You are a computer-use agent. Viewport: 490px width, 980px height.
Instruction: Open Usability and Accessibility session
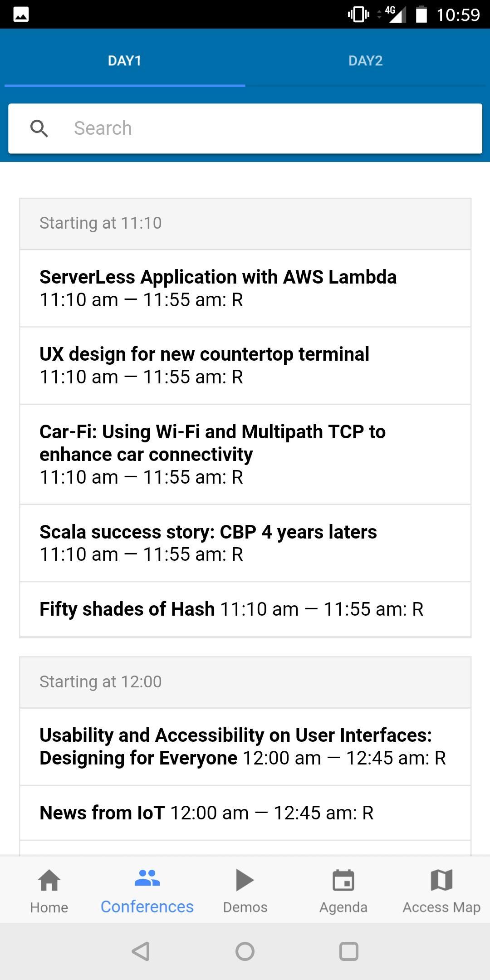pyautogui.click(x=245, y=746)
